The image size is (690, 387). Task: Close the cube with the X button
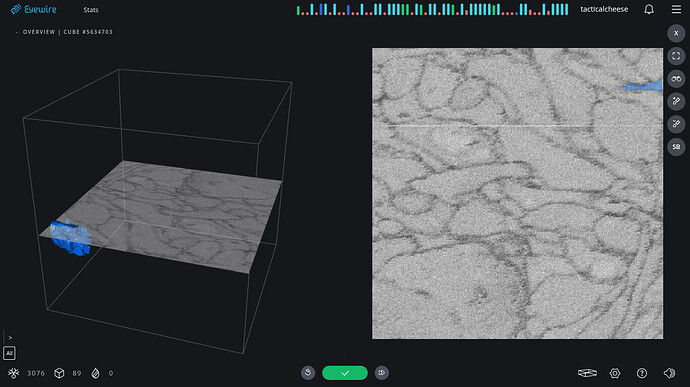pyautogui.click(x=676, y=33)
